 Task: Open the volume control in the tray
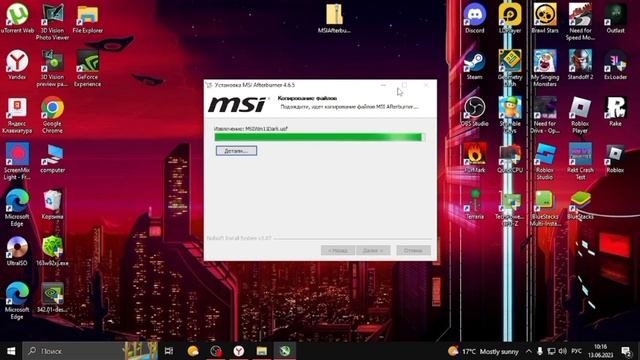click(x=562, y=351)
